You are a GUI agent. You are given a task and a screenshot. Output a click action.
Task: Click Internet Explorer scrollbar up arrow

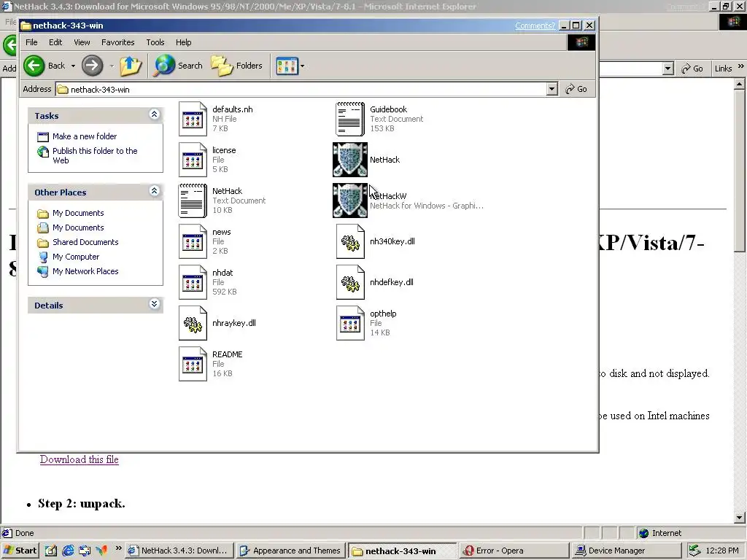click(x=740, y=85)
